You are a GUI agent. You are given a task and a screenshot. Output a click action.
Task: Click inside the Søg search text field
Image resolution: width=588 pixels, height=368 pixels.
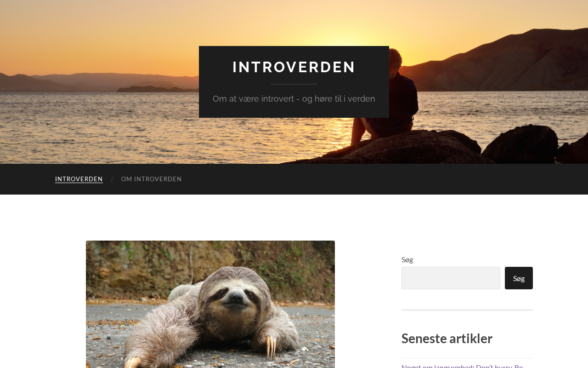[451, 278]
